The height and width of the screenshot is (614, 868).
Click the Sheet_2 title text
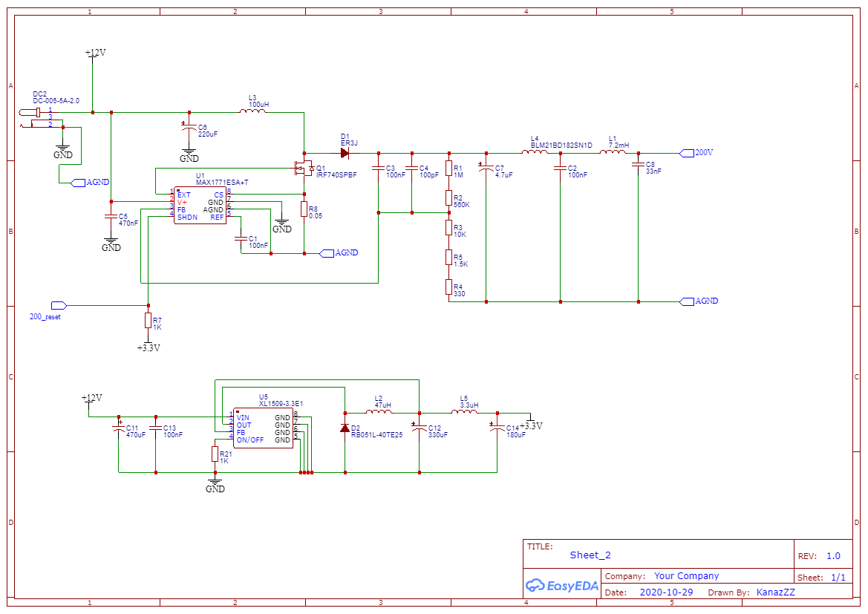click(590, 555)
